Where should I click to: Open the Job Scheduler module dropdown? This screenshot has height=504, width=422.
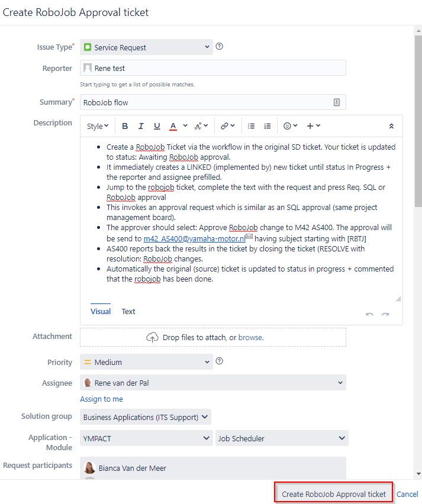coord(282,438)
